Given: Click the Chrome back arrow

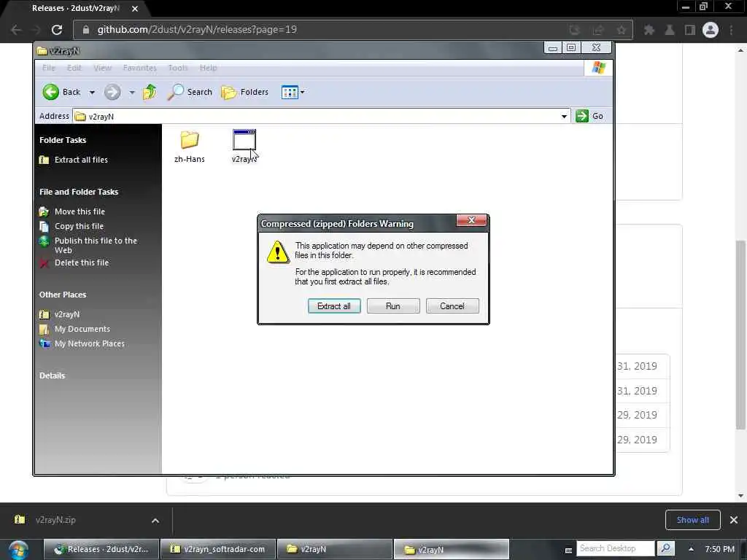Looking at the screenshot, I should (16, 29).
